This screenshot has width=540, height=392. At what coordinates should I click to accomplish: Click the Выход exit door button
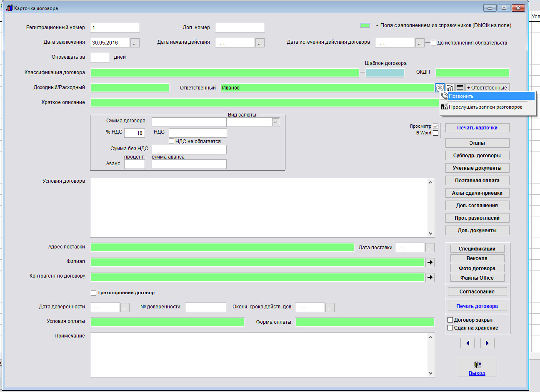pyautogui.click(x=477, y=367)
